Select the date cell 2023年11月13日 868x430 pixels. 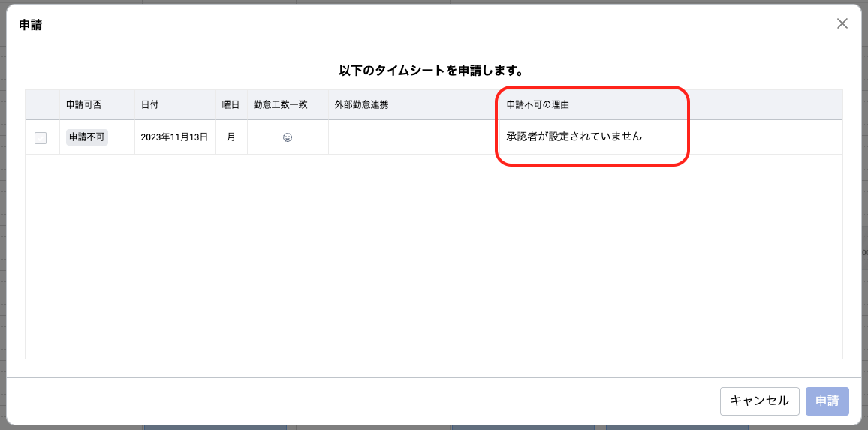(x=173, y=137)
